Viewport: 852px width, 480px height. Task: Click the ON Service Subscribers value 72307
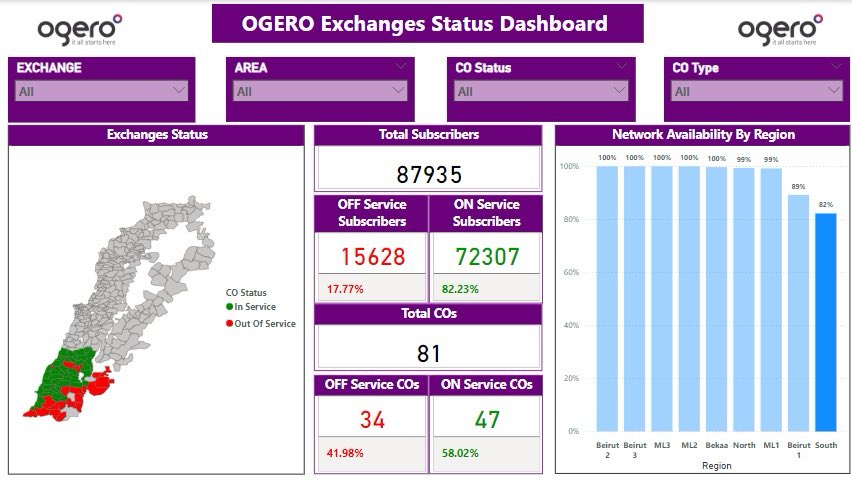point(487,257)
